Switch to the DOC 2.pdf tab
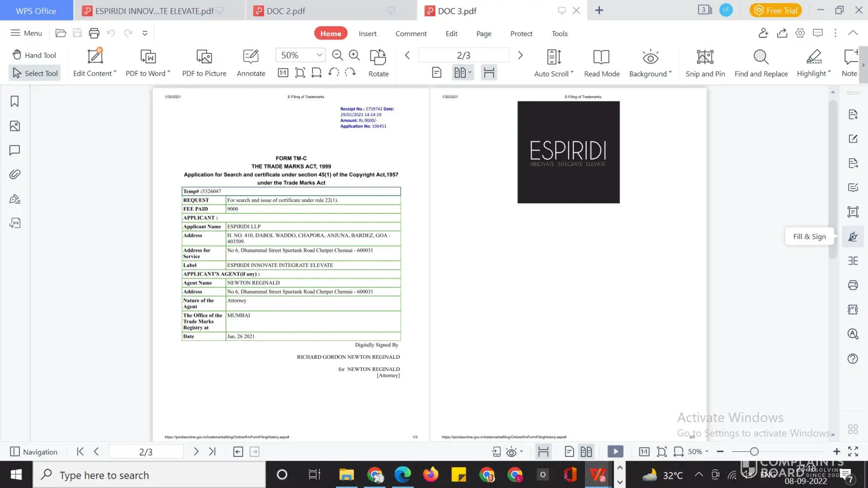The width and height of the screenshot is (868, 488). click(286, 11)
